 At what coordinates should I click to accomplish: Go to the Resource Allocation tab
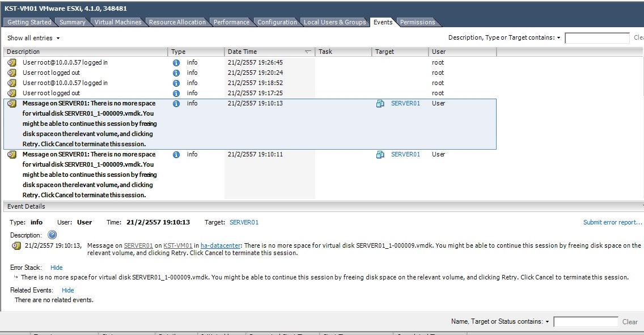[177, 22]
